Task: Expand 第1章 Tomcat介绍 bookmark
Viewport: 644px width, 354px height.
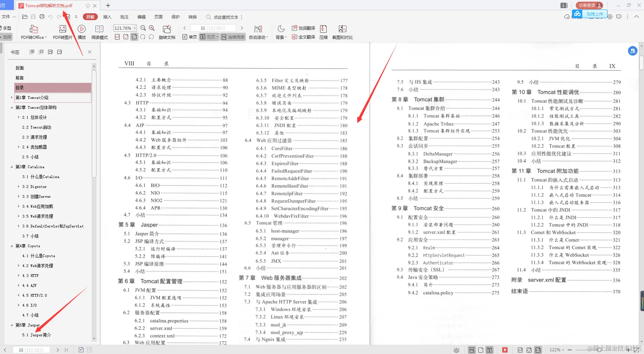Action: click(12, 98)
